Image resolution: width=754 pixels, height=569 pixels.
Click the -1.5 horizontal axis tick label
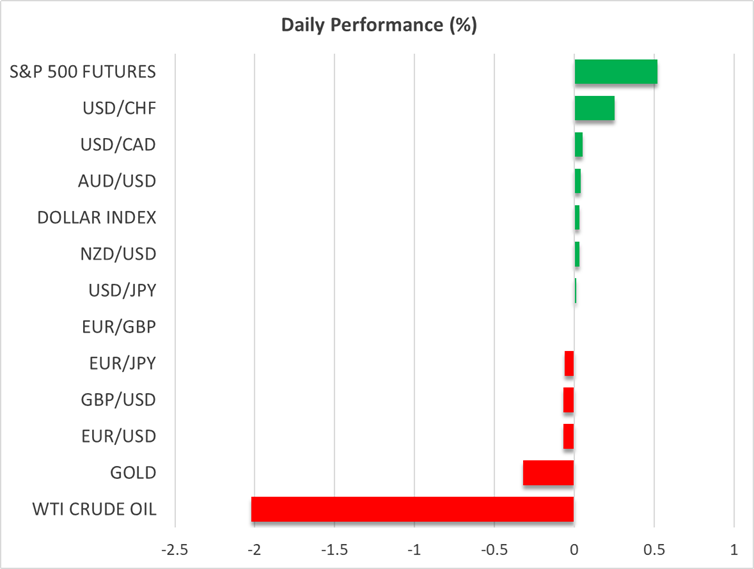(334, 550)
